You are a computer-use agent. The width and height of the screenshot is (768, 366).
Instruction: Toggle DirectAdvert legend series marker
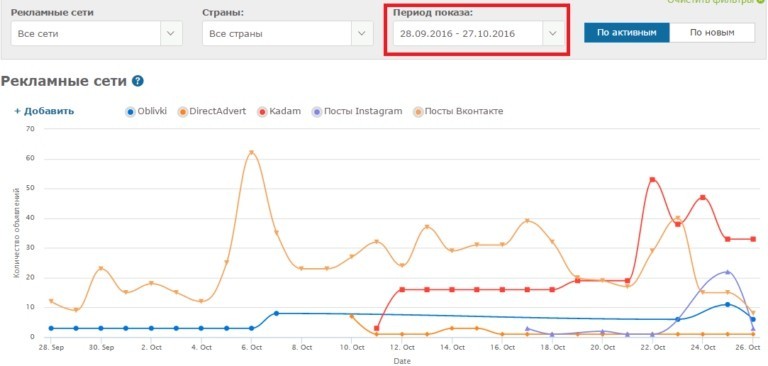(x=183, y=112)
